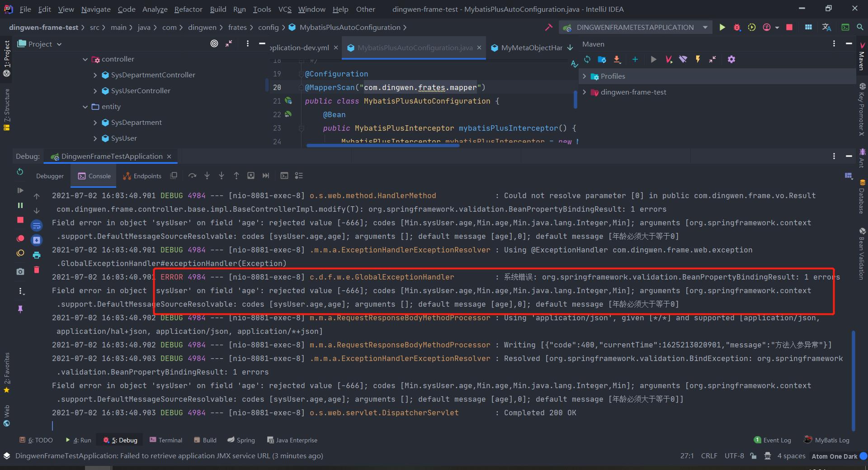
Task: Expand SysDepartmentController node
Action: pyautogui.click(x=95, y=75)
